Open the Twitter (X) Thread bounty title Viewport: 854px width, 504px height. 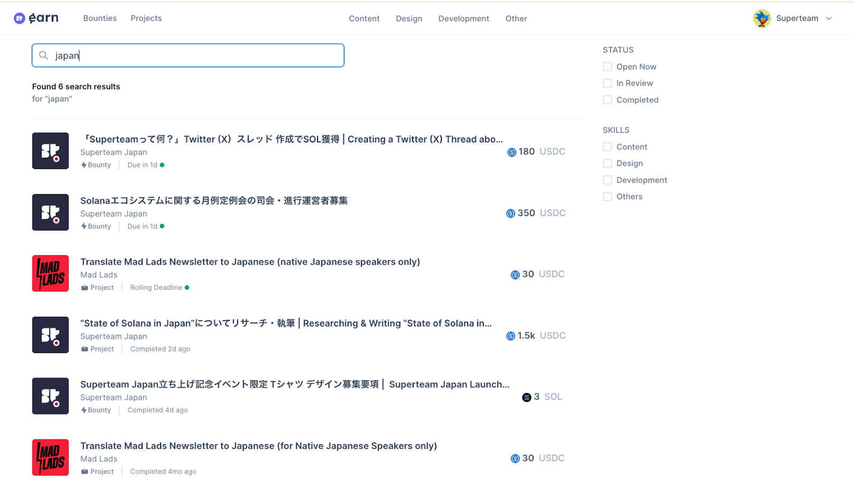(x=291, y=139)
